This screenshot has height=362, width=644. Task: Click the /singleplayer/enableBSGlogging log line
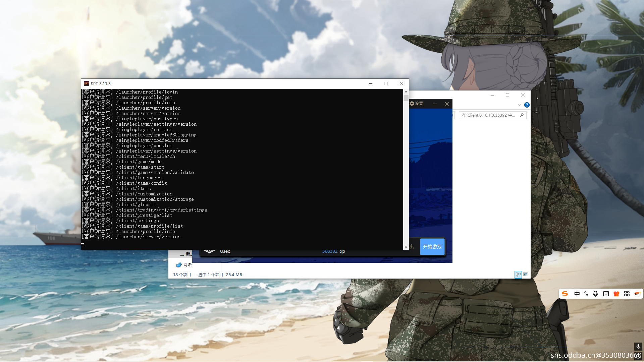point(139,135)
